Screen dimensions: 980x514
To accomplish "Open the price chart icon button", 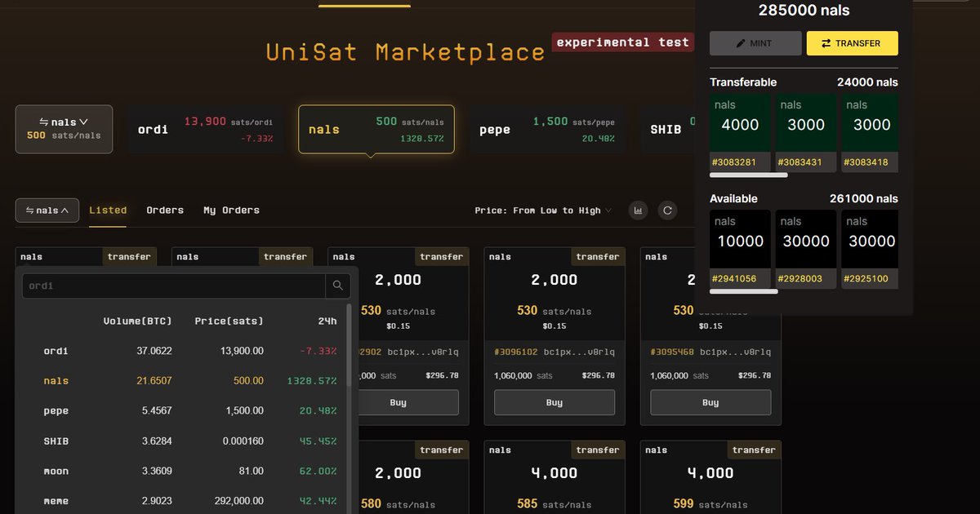I will tap(638, 210).
